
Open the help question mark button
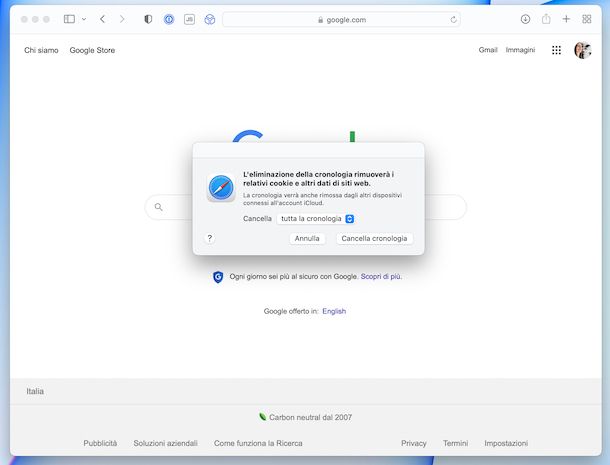tap(210, 238)
